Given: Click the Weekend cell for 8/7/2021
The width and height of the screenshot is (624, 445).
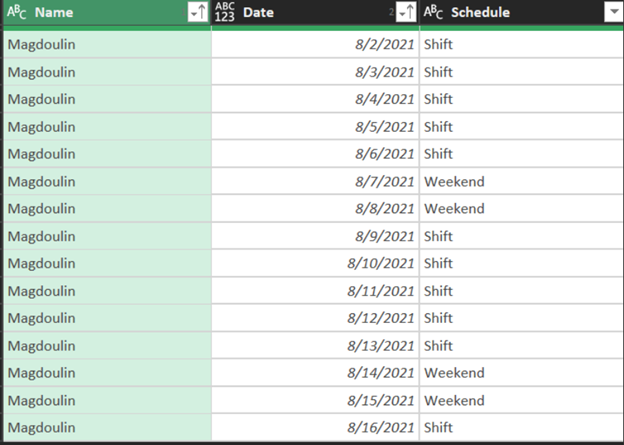Looking at the screenshot, I should point(522,182).
